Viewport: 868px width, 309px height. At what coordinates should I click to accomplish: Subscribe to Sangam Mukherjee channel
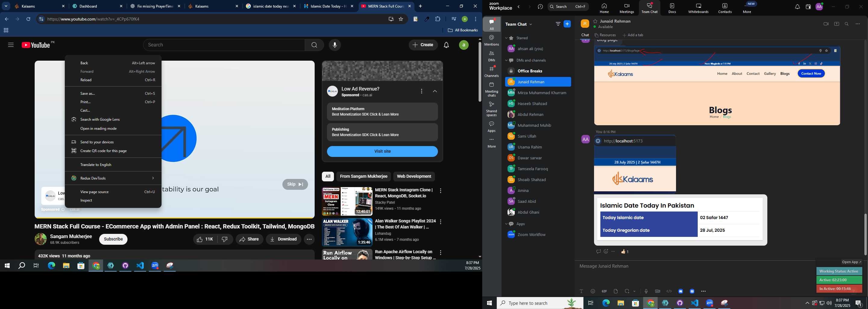[113, 239]
